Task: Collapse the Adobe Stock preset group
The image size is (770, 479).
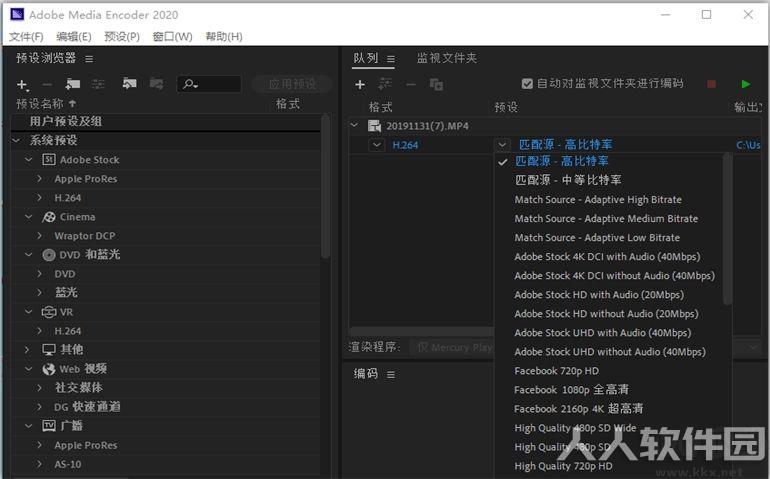Action: click(28, 160)
